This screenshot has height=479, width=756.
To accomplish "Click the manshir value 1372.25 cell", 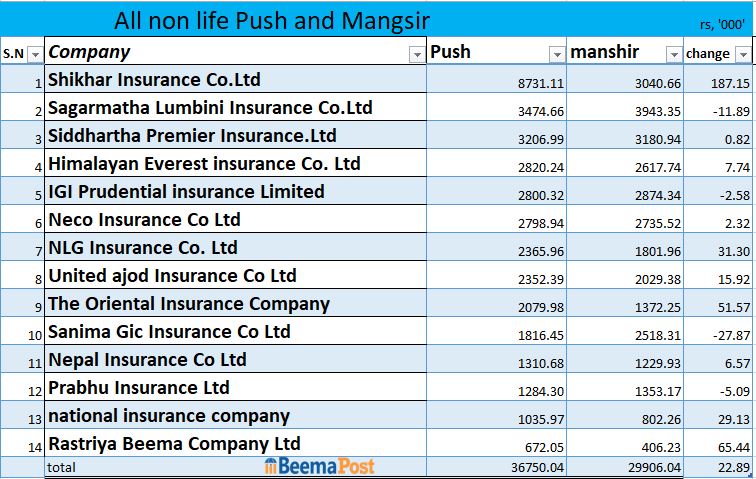I will click(x=625, y=304).
